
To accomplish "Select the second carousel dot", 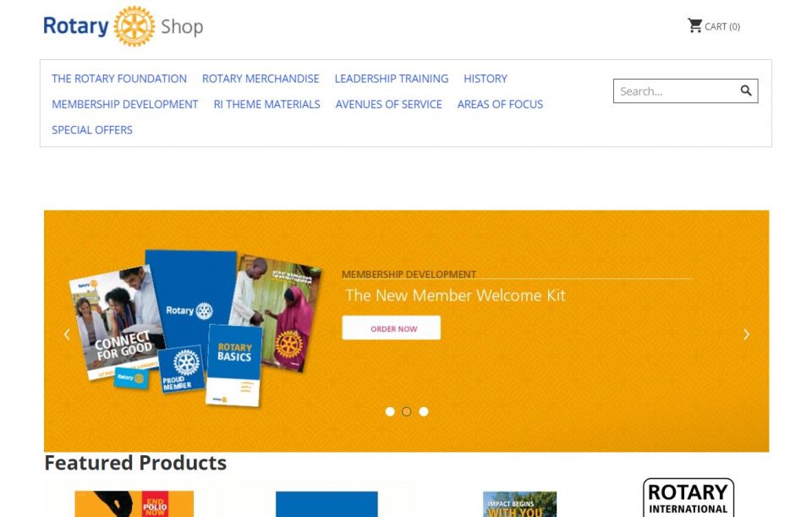I will (407, 411).
